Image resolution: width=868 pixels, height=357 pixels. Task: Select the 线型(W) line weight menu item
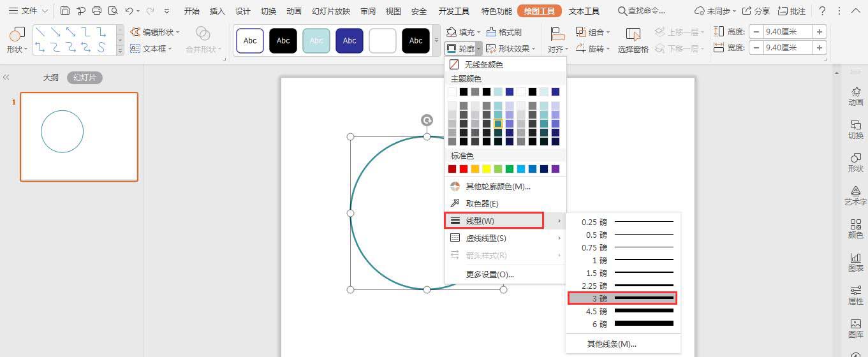coord(494,221)
